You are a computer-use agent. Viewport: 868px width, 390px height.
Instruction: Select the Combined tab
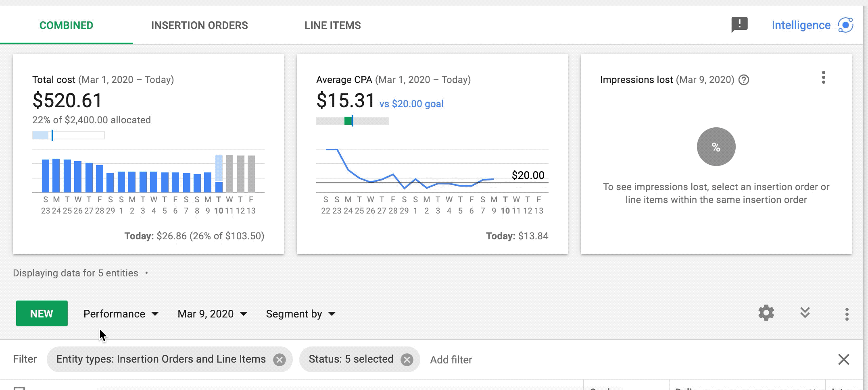coord(66,25)
